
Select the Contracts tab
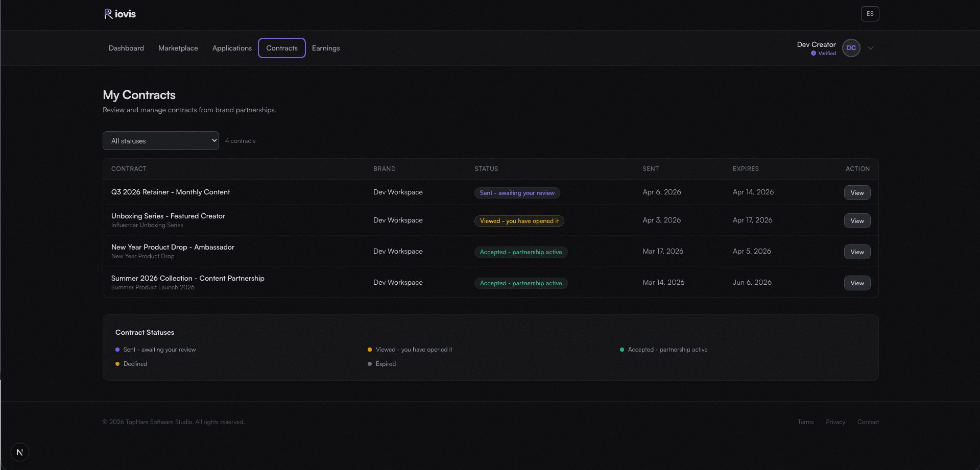282,48
